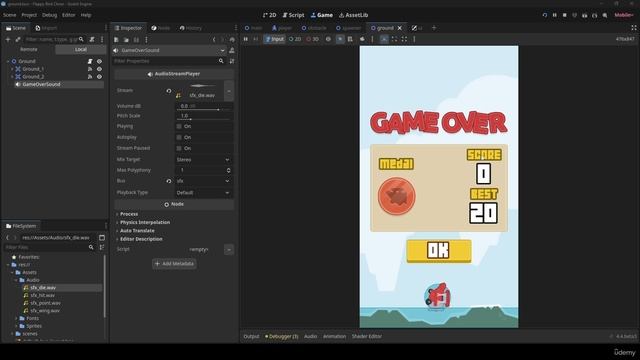Open the script attached to Ground node
Image resolution: width=640 pixels, height=360 pixels.
click(x=90, y=61)
